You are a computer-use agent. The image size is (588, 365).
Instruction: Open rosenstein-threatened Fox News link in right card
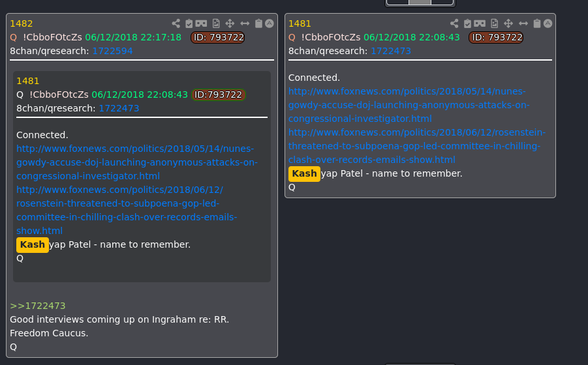pos(417,146)
